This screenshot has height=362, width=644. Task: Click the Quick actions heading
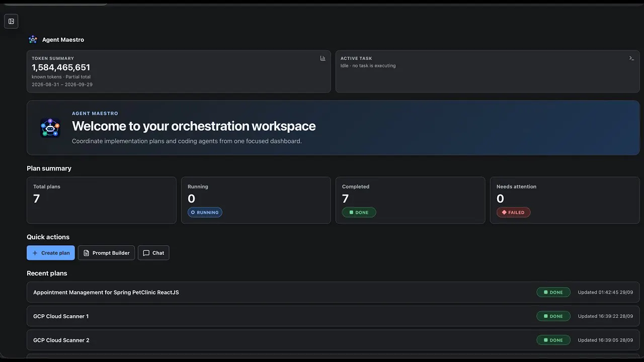pyautogui.click(x=48, y=237)
